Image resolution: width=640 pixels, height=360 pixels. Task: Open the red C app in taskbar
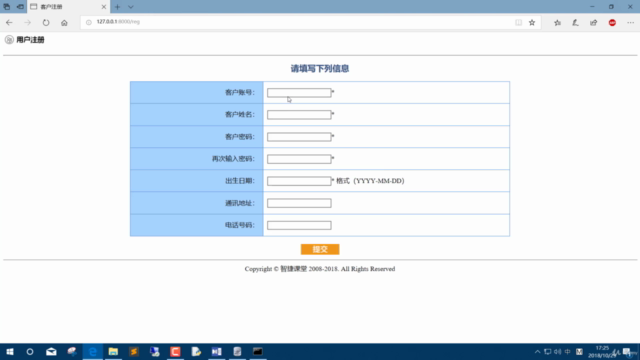point(175,351)
